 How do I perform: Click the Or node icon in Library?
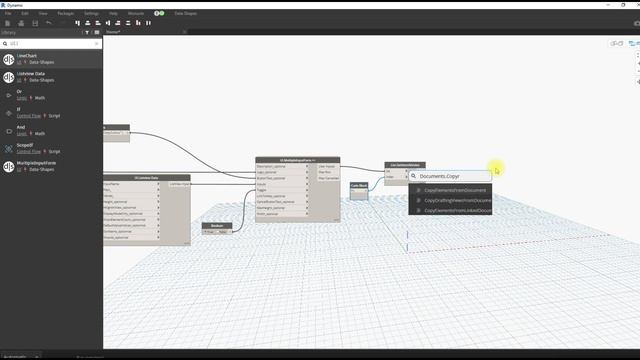[x=9, y=95]
